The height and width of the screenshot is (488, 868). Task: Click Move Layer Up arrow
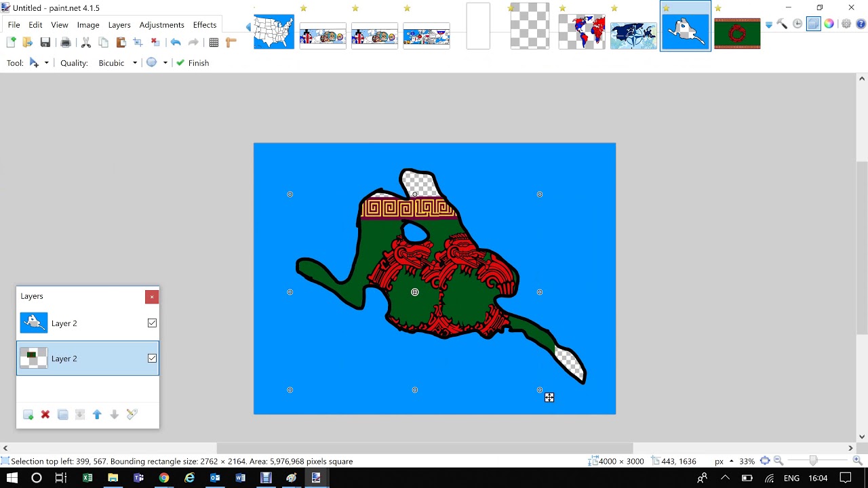pyautogui.click(x=97, y=414)
